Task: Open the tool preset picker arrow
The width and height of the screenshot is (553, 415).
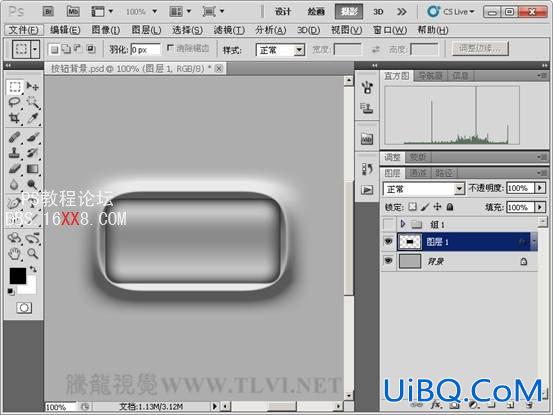Action: click(35, 49)
